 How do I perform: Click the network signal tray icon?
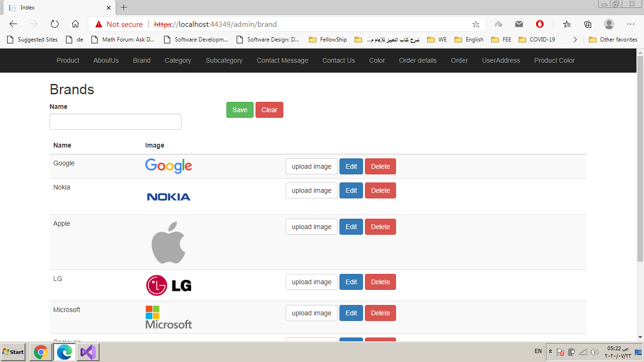(x=583, y=352)
